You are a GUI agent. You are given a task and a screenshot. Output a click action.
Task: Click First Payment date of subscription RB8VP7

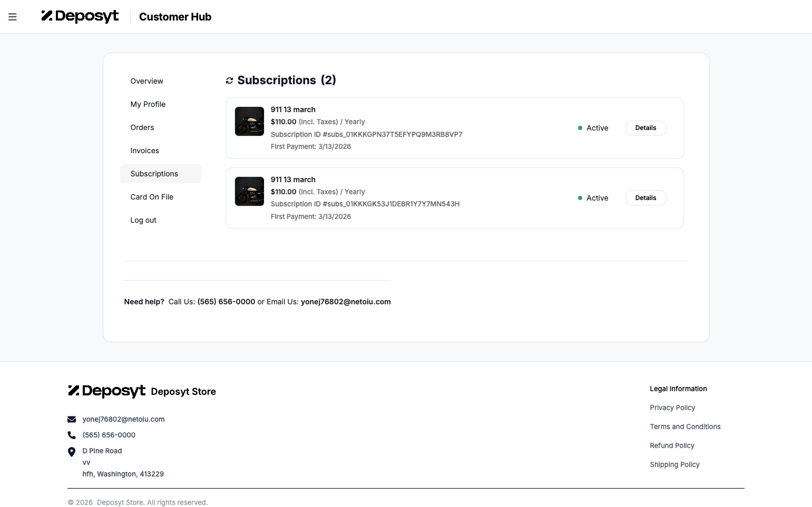click(x=311, y=146)
